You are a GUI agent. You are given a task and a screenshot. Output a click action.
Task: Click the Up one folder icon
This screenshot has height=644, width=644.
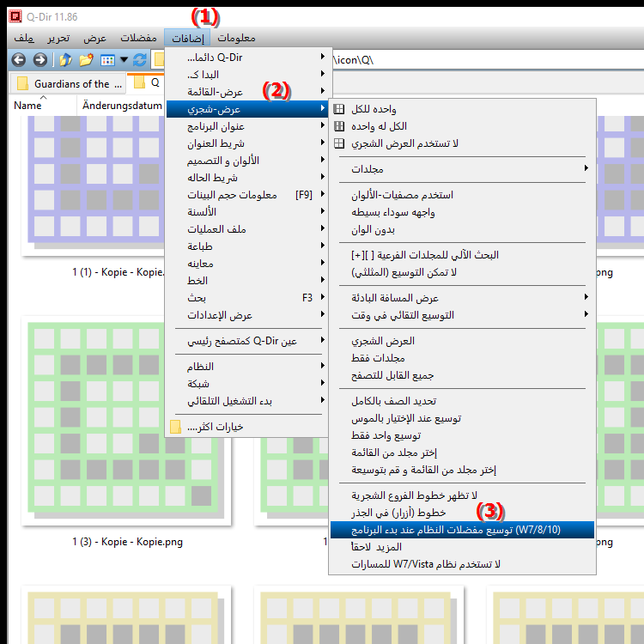point(65,60)
